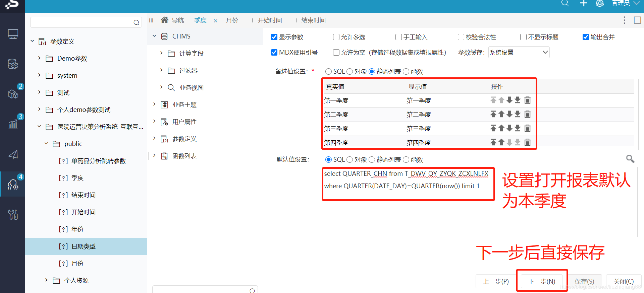This screenshot has width=644, height=293.
Task: Open the tools maintenance sidebar icon
Action: (13, 214)
